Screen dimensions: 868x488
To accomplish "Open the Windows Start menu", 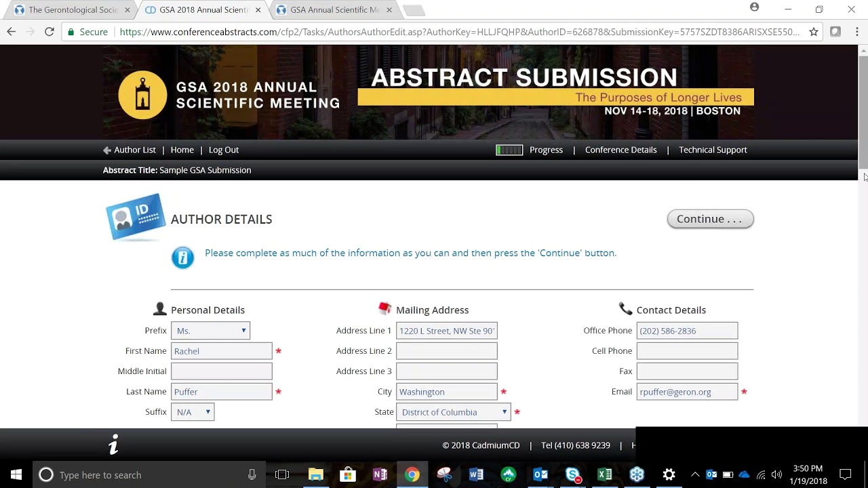I will coord(16,474).
